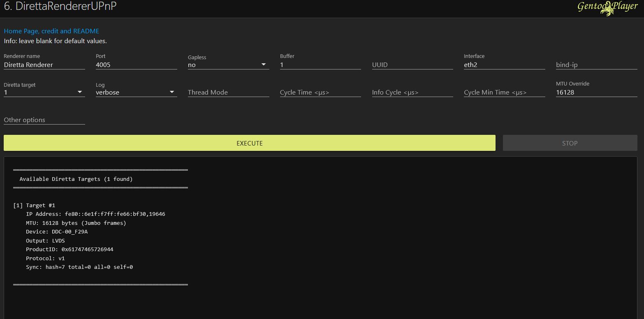Open Home Page, credit and README link
Screen dimensions: 644x319
click(x=51, y=31)
